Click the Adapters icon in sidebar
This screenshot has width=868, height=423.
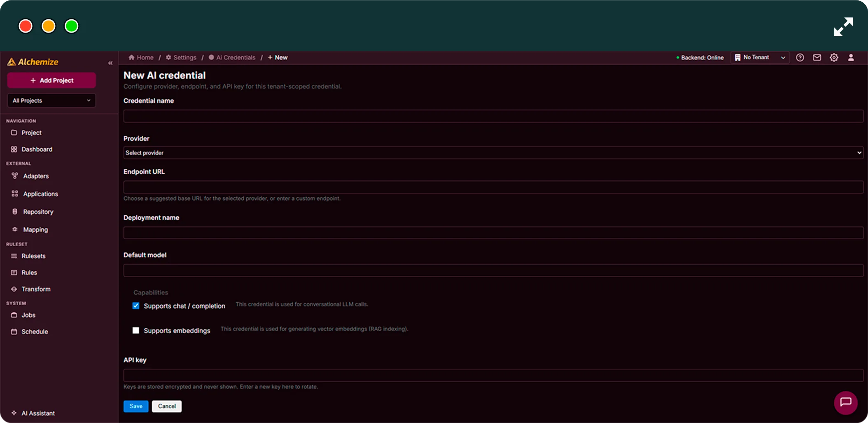click(15, 176)
